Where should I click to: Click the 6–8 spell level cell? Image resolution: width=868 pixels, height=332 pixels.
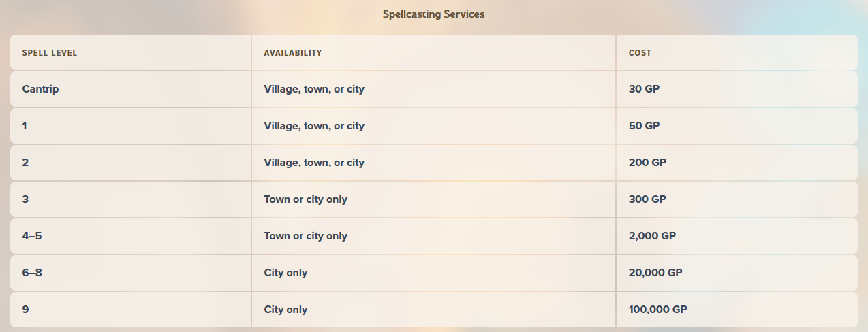pos(131,273)
